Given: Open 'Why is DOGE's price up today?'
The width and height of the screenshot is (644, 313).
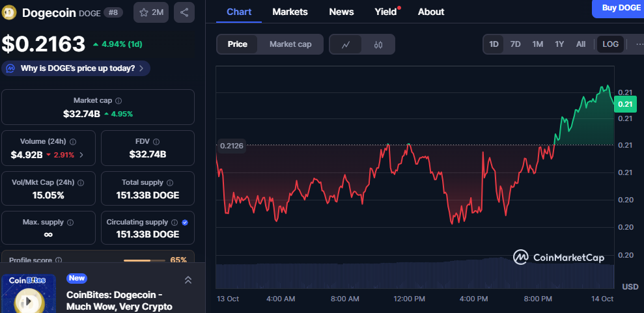Looking at the screenshot, I should pyautogui.click(x=77, y=68).
